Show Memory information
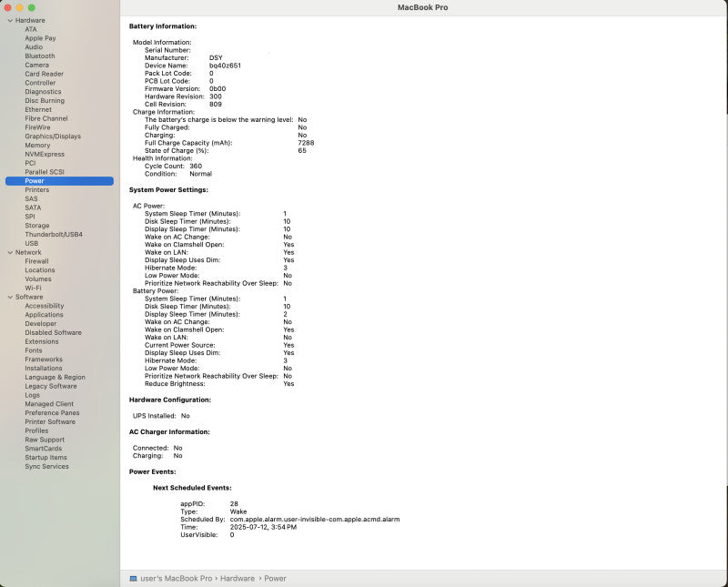 (37, 146)
